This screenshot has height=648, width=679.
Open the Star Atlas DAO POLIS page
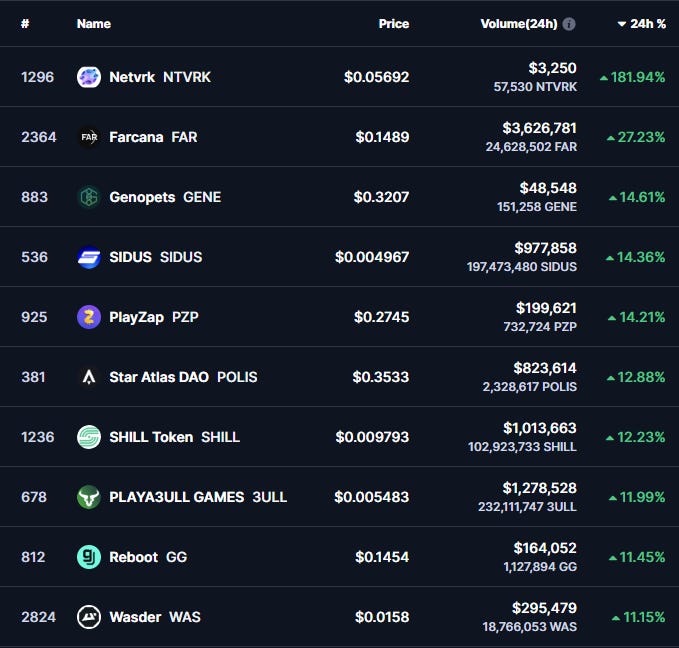point(183,377)
